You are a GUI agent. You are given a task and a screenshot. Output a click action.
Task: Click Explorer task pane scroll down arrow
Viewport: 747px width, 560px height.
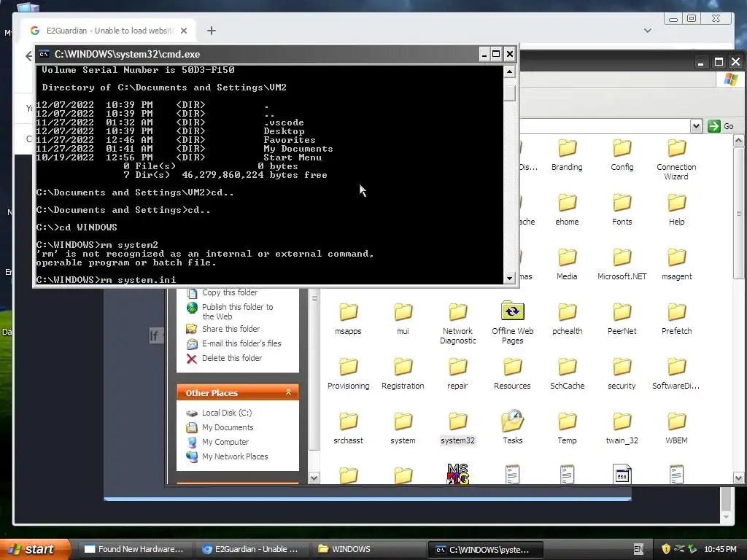point(314,478)
